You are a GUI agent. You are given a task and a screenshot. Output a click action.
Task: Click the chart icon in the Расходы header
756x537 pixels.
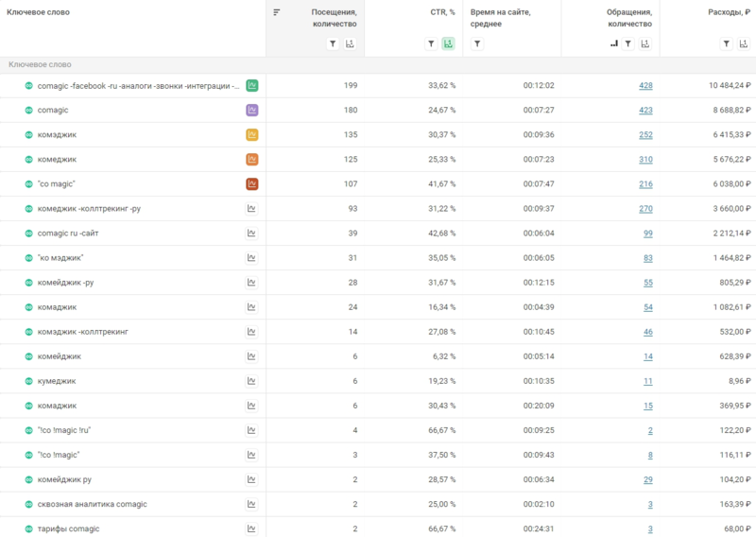point(744,43)
